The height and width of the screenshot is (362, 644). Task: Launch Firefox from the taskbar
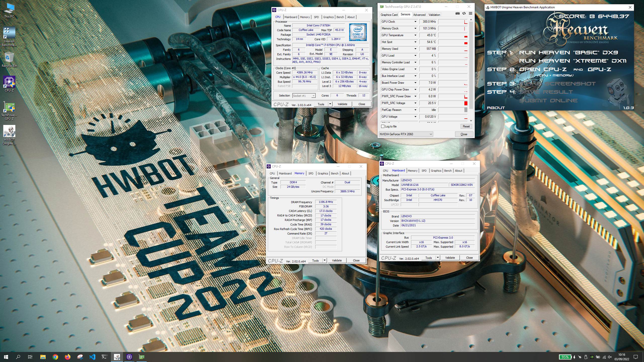pos(68,357)
